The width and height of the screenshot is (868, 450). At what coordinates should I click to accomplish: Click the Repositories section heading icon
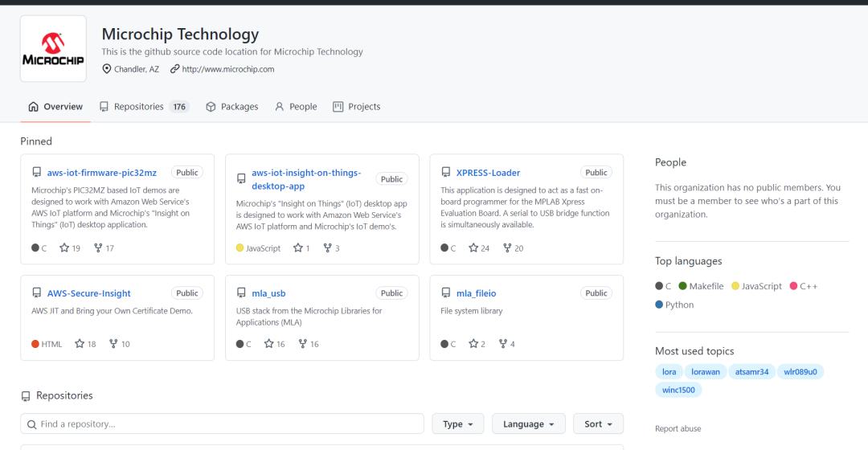point(26,395)
